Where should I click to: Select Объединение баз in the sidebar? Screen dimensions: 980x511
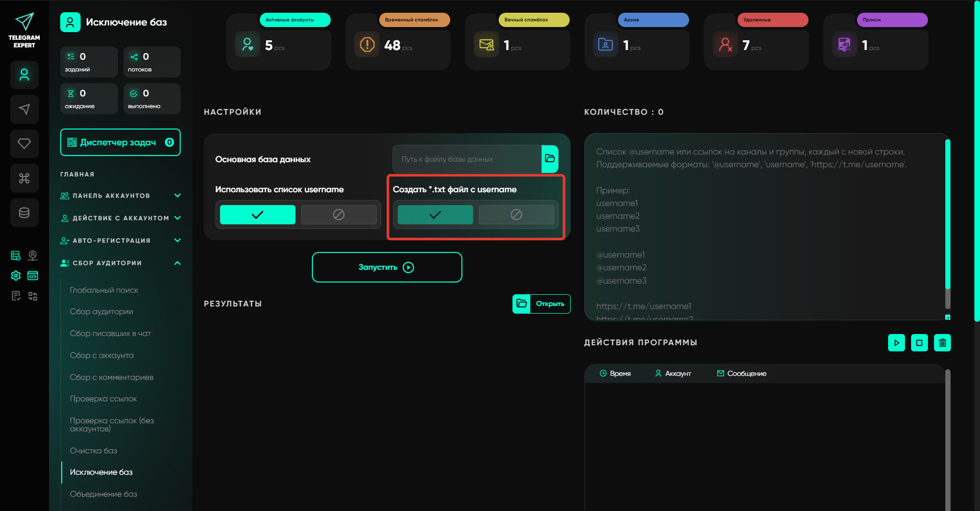click(104, 494)
